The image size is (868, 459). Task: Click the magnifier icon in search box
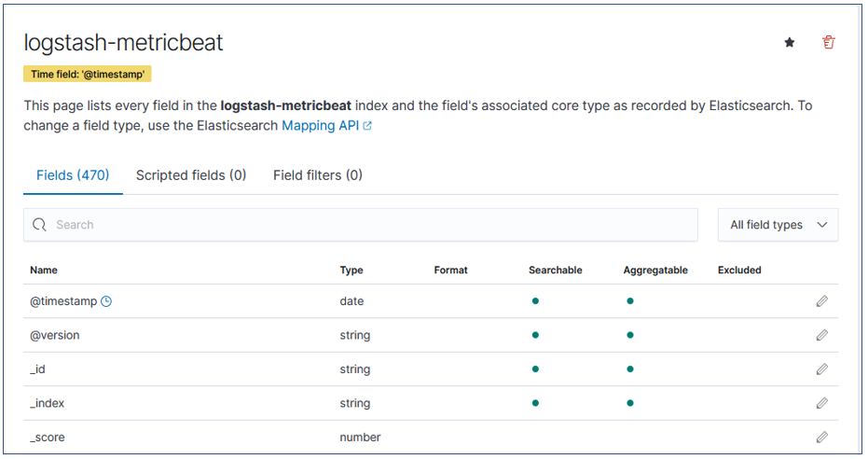point(39,225)
